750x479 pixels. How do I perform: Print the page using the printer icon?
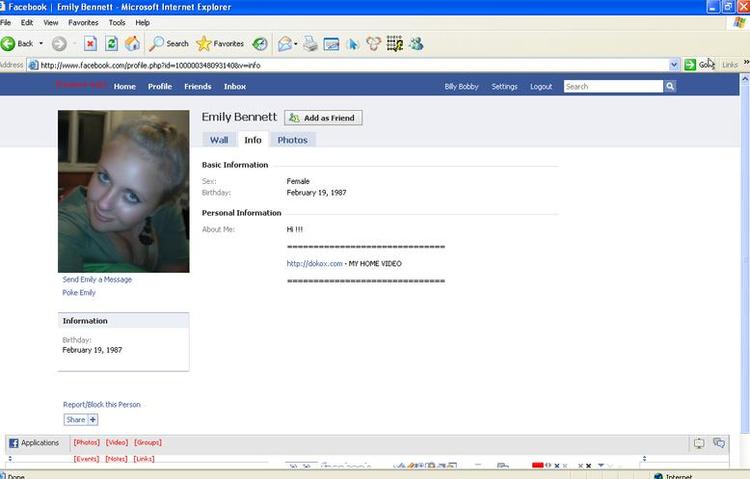click(310, 44)
